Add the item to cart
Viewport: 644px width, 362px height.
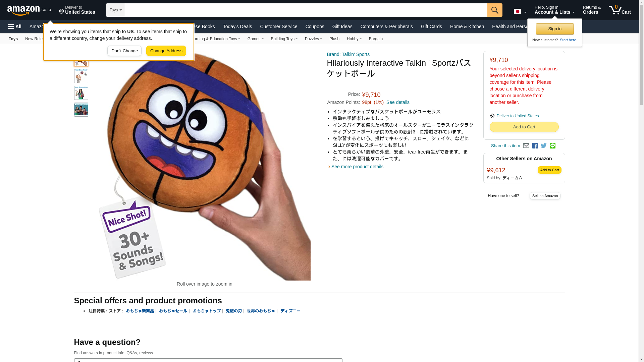click(524, 127)
